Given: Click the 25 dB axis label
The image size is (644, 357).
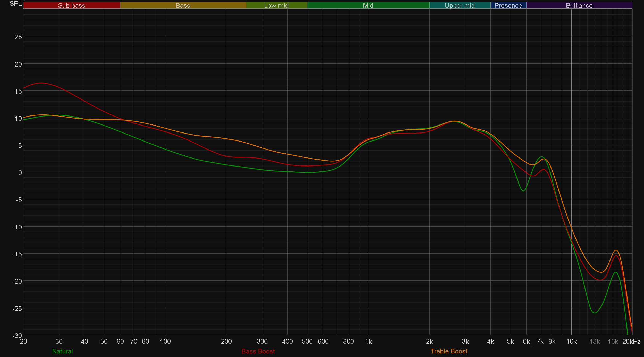Looking at the screenshot, I should coord(18,37).
